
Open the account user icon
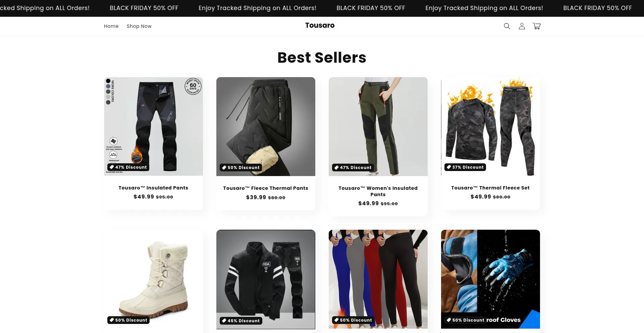tap(522, 26)
